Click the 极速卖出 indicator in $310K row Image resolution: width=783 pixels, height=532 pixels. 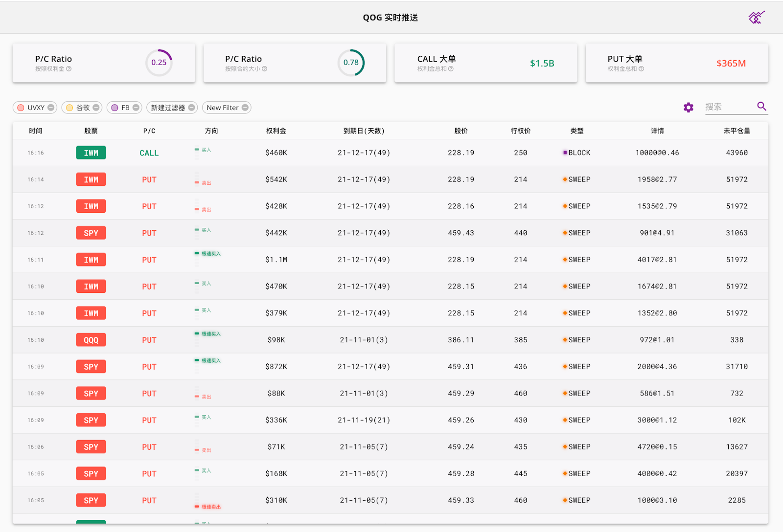tap(208, 507)
